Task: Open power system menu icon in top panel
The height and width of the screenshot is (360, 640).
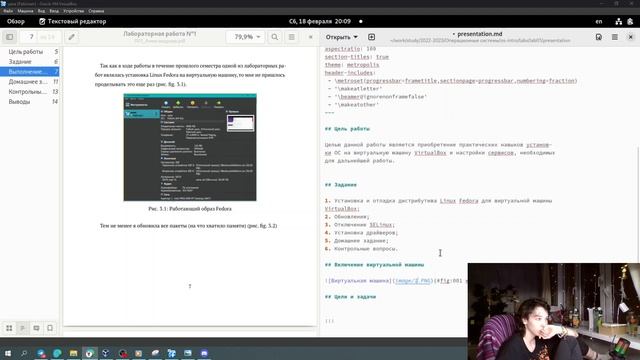Action: tap(630, 21)
